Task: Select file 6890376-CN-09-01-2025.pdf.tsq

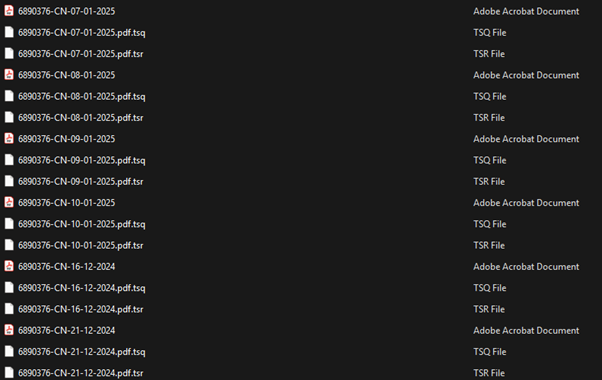Action: coord(82,160)
